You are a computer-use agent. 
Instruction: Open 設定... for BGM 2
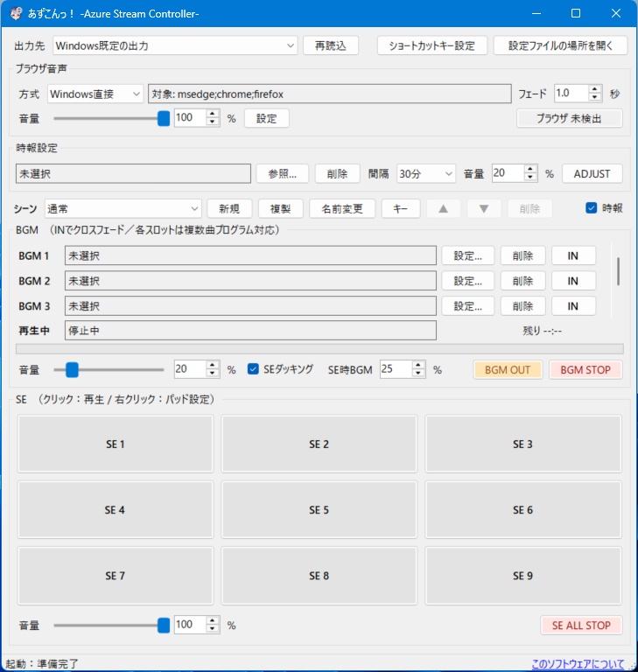coord(468,281)
